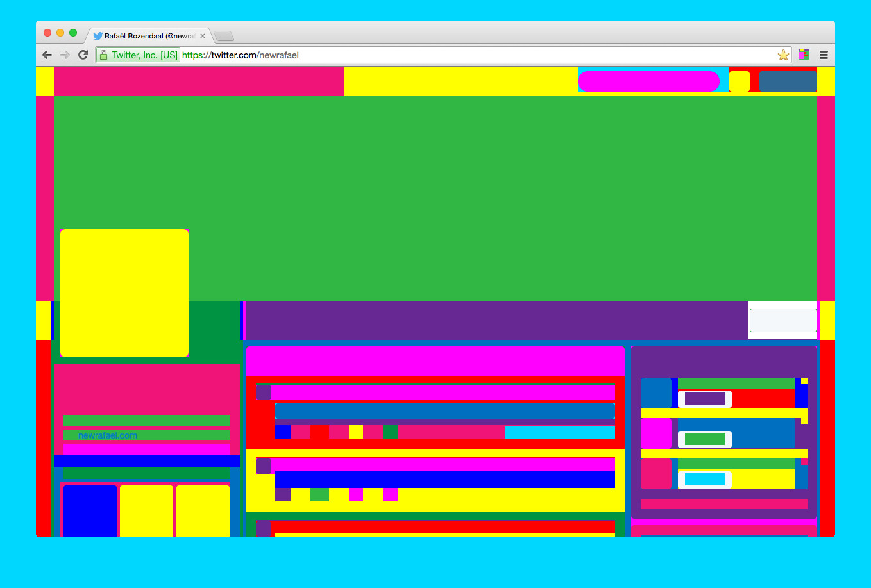Open the newrafael.com link
Viewport: 871px width, 588px height.
tap(107, 435)
